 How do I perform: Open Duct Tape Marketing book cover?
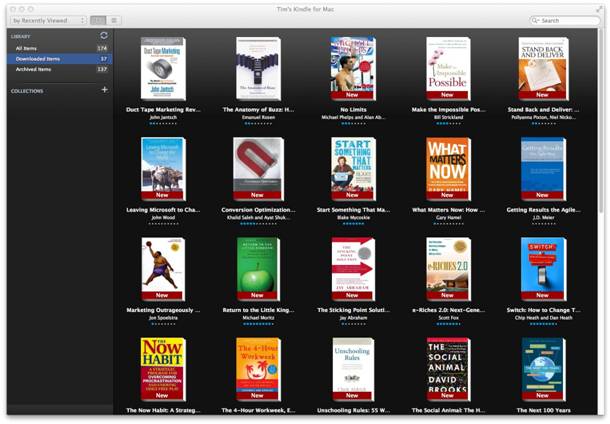[x=163, y=68]
